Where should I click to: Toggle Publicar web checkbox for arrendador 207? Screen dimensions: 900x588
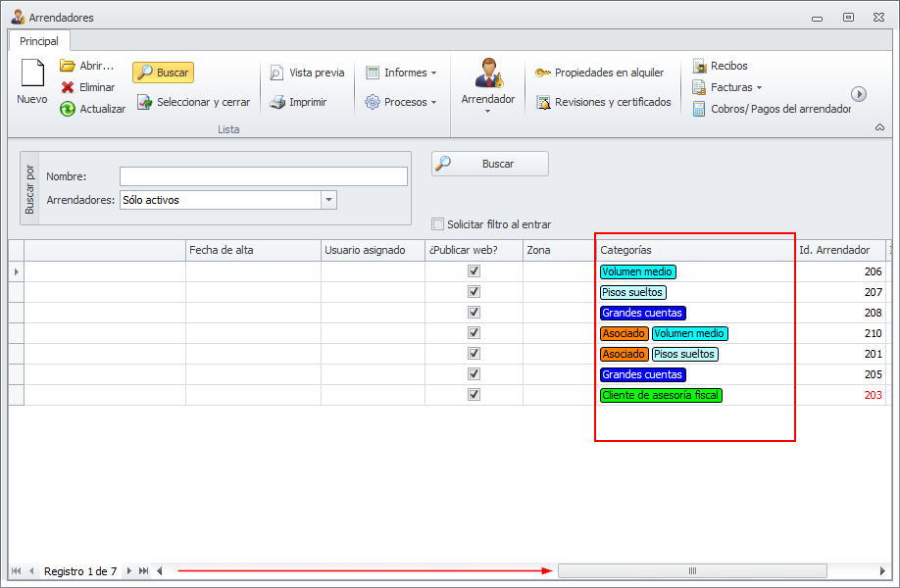coord(474,291)
